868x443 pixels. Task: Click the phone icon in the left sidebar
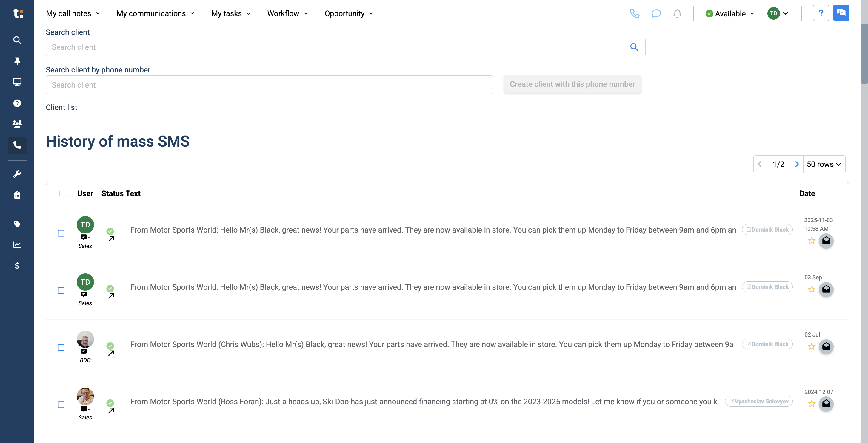[x=17, y=145]
